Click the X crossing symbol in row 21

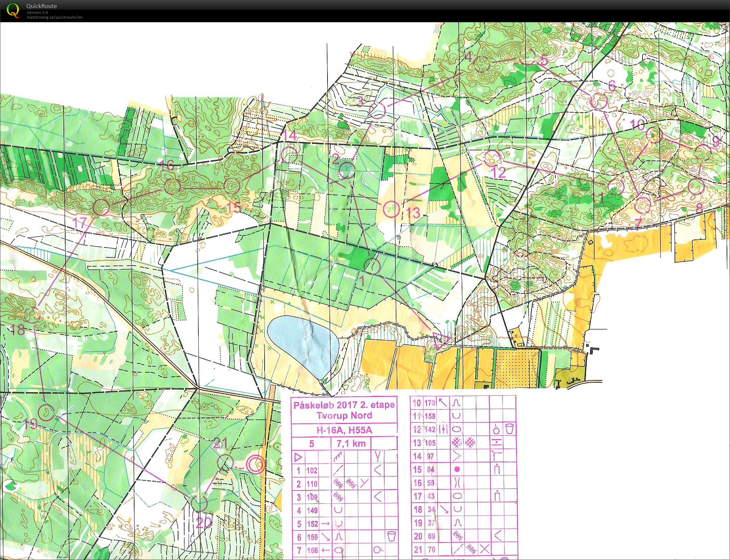tap(485, 550)
